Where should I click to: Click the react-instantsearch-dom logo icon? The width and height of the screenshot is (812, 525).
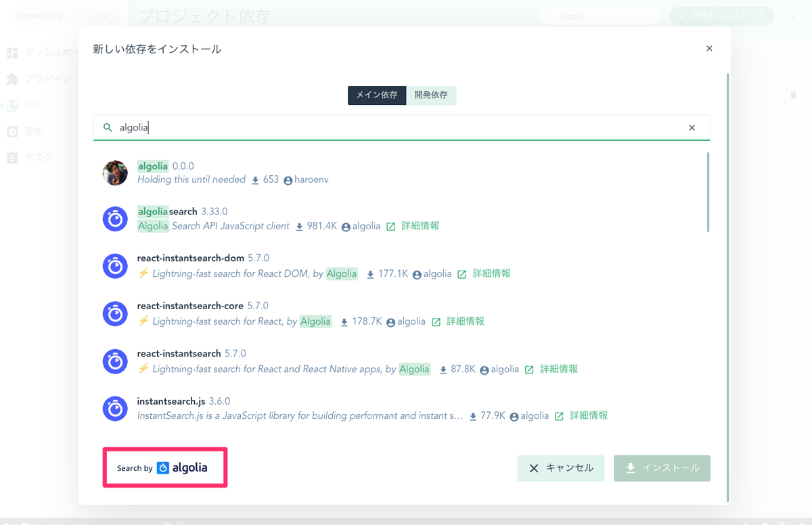click(x=115, y=266)
